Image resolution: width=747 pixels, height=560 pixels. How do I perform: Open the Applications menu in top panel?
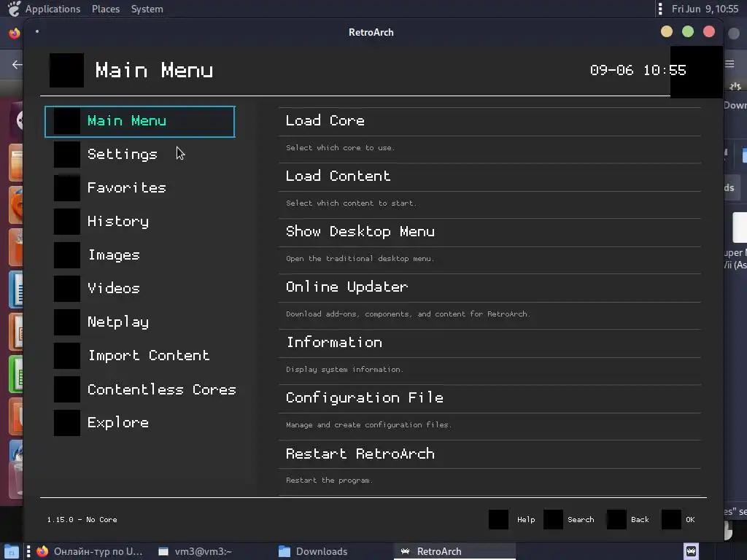coord(53,9)
